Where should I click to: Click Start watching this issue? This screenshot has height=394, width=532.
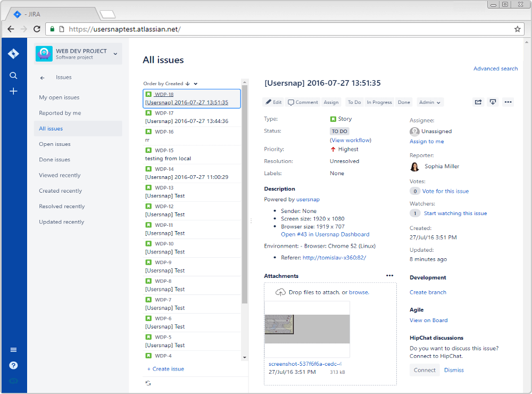pos(455,214)
